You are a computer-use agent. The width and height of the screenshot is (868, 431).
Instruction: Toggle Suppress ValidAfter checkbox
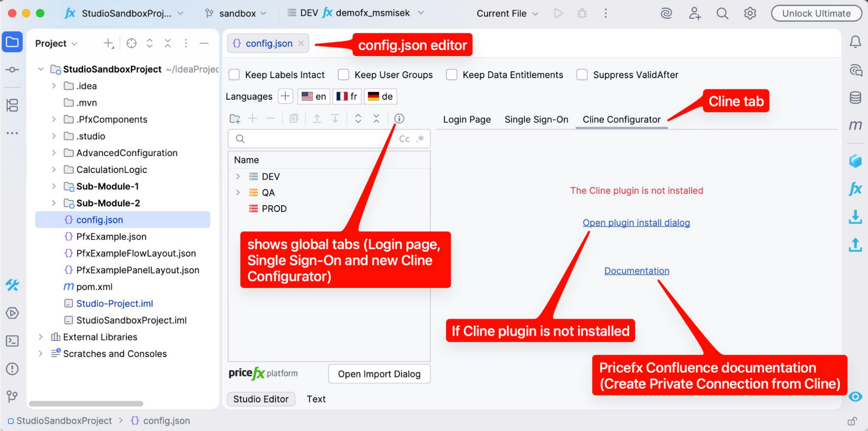[x=582, y=75]
